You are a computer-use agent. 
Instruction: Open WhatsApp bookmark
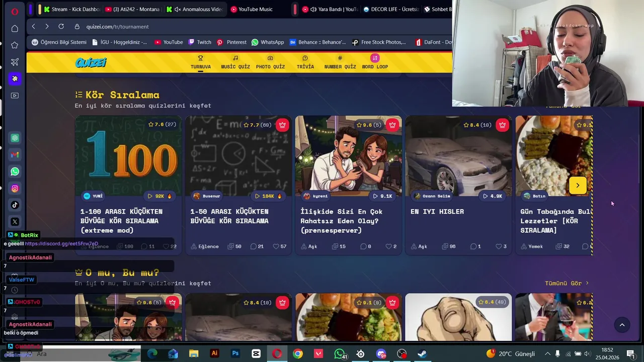[268, 42]
